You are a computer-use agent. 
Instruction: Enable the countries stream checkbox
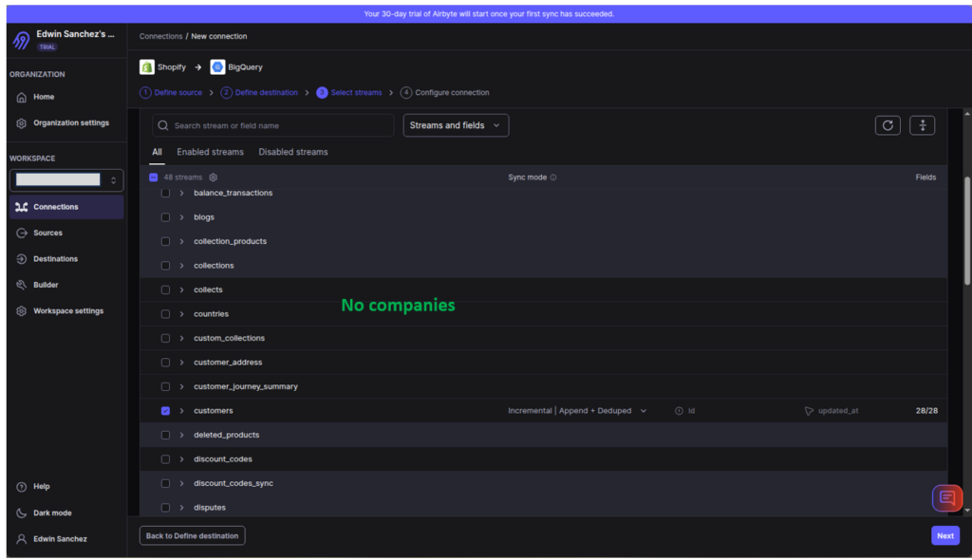(x=165, y=314)
